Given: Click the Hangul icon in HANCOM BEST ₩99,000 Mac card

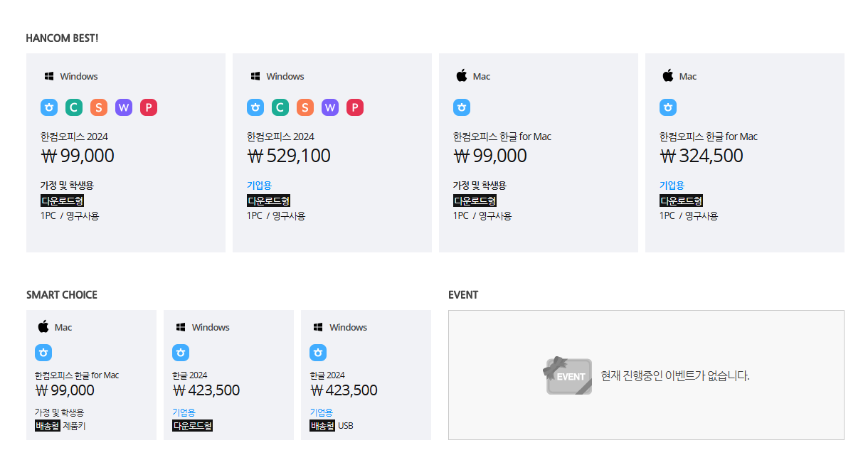Looking at the screenshot, I should tap(462, 107).
